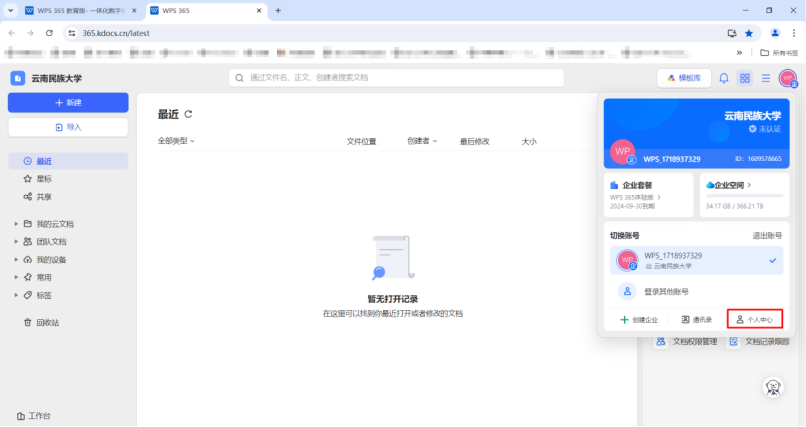The image size is (806, 427).
Task: Open 个人中心 personal center
Action: pos(755,319)
